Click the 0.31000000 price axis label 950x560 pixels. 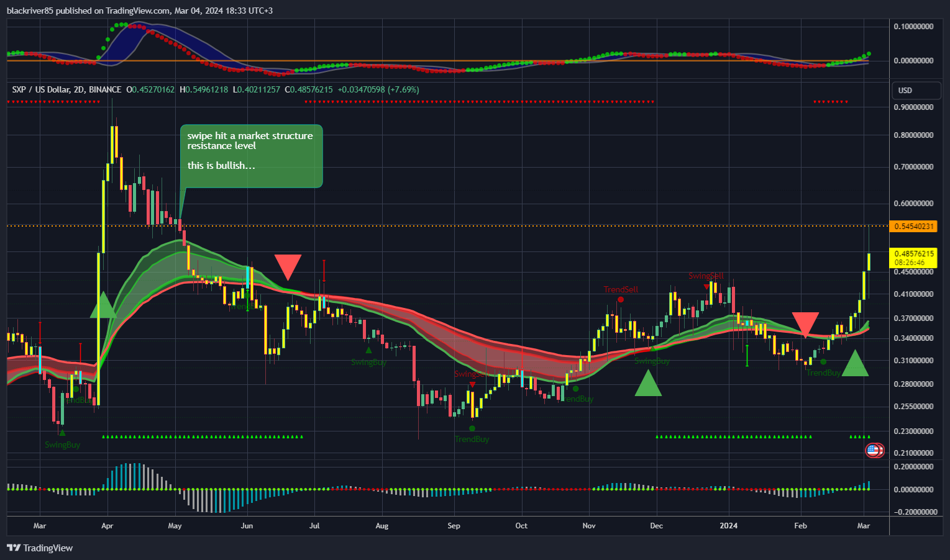913,361
